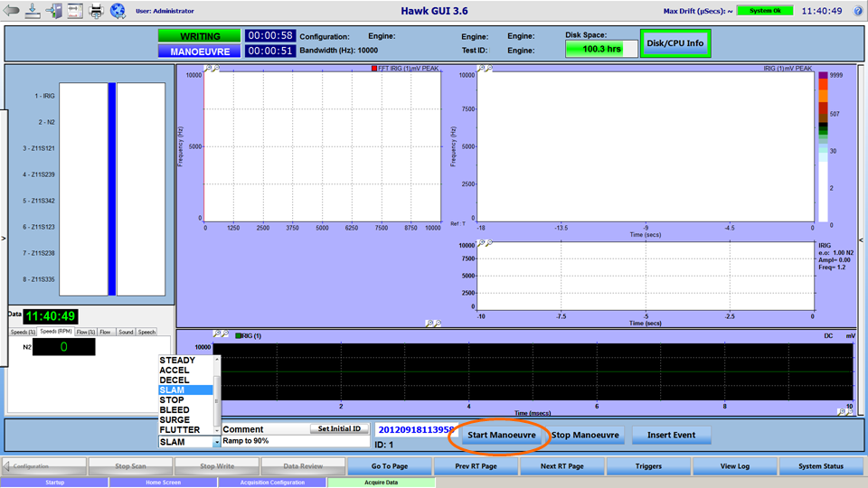Switch to the Sound tab
This screenshot has height=488, width=868.
click(x=126, y=332)
